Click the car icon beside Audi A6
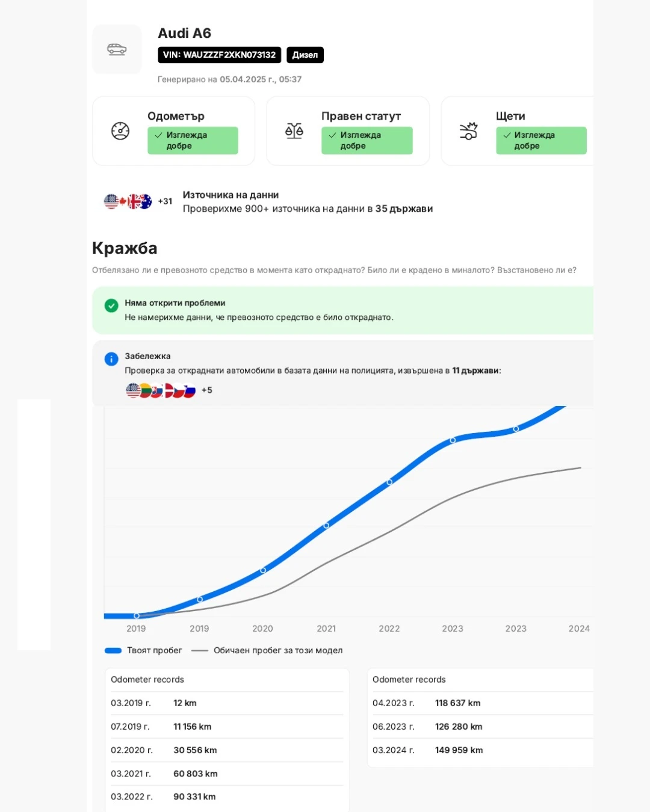This screenshot has height=812, width=650. click(x=117, y=49)
